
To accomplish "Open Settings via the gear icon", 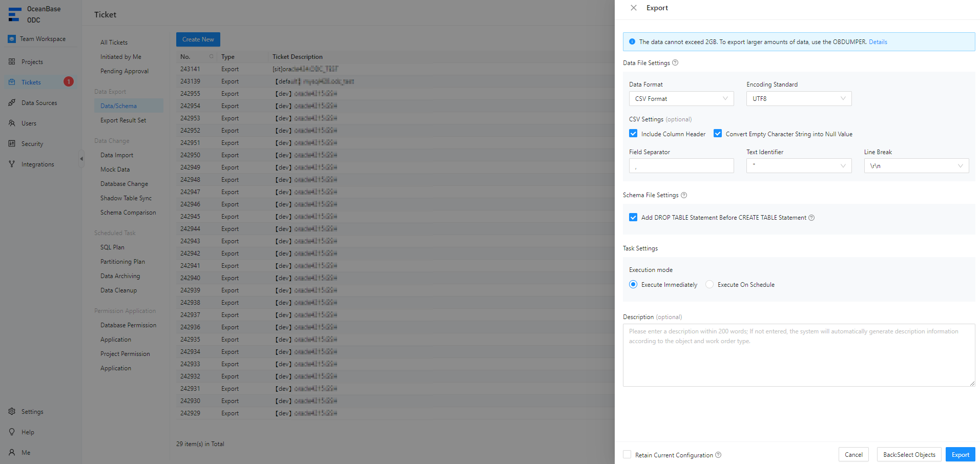I will click(12, 412).
